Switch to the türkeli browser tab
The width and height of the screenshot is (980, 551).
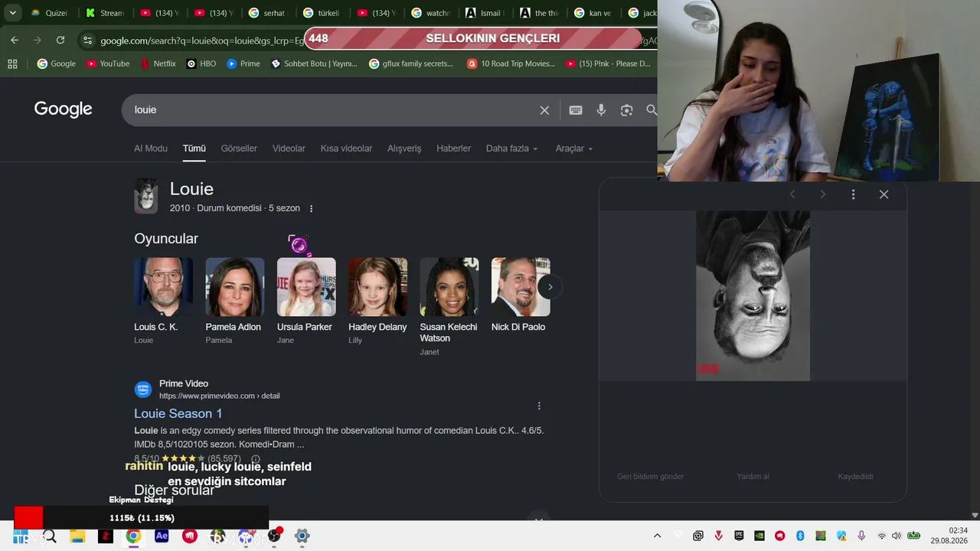pos(321,13)
